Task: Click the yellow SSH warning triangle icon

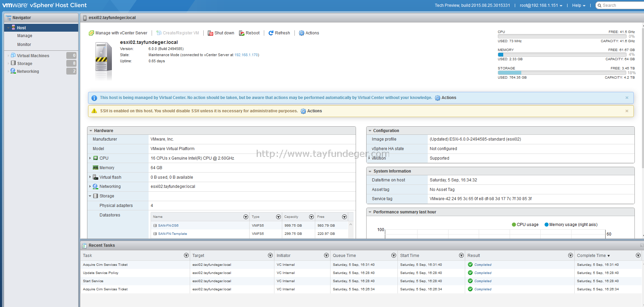Action: coord(94,111)
